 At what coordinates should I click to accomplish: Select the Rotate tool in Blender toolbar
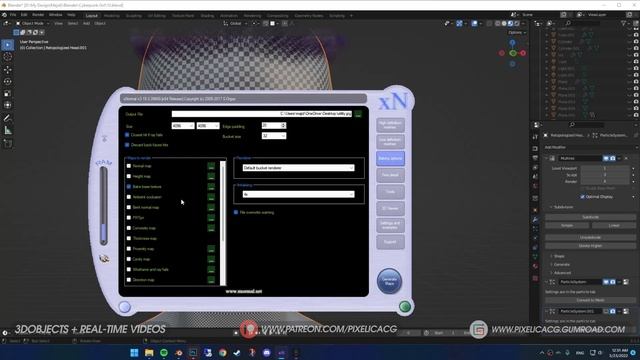(x=8, y=82)
